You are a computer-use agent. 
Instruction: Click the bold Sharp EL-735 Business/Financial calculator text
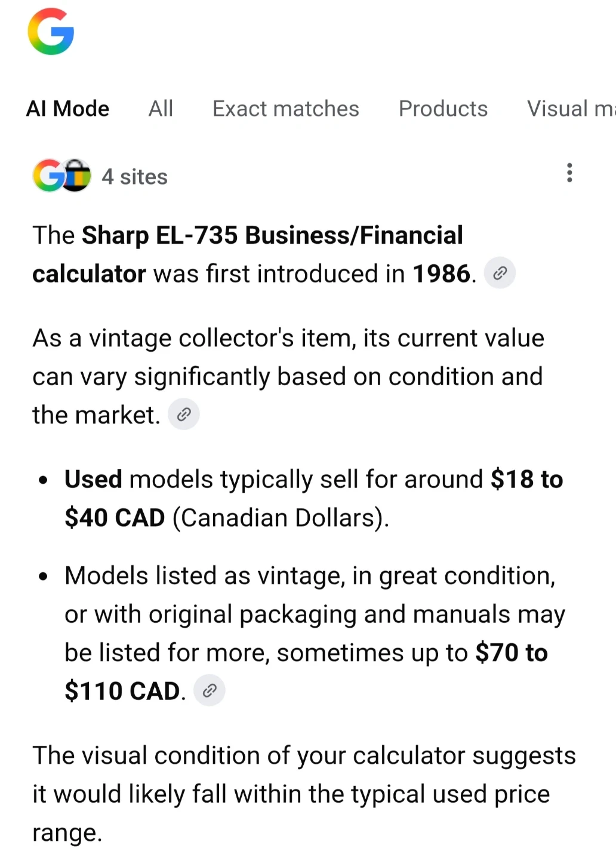[x=248, y=254]
